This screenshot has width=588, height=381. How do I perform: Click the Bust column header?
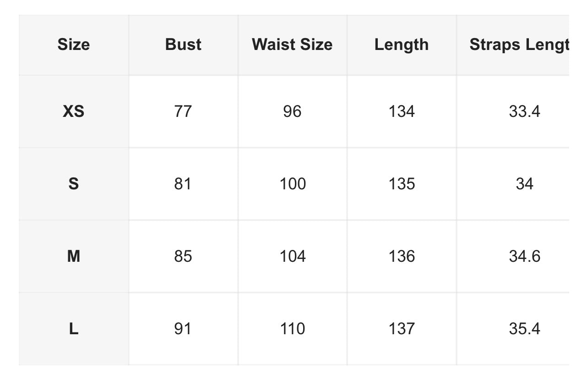click(183, 44)
